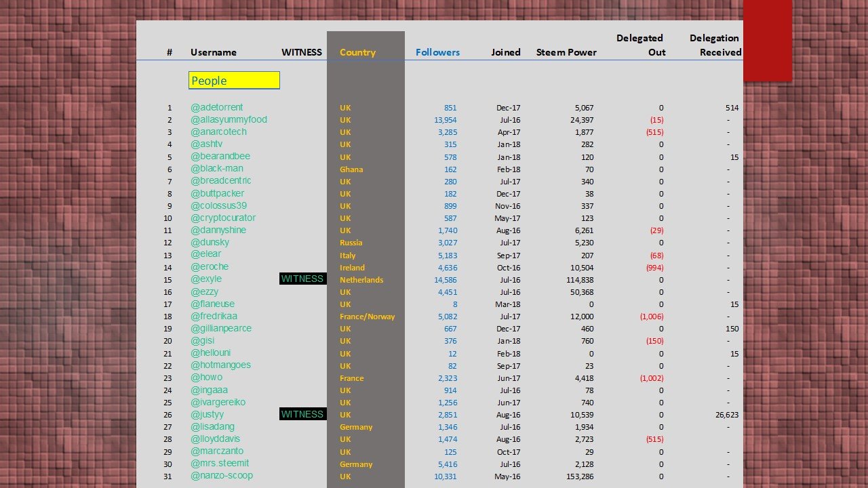This screenshot has width=868, height=488.
Task: Select the @ezzy username
Action: coord(204,291)
